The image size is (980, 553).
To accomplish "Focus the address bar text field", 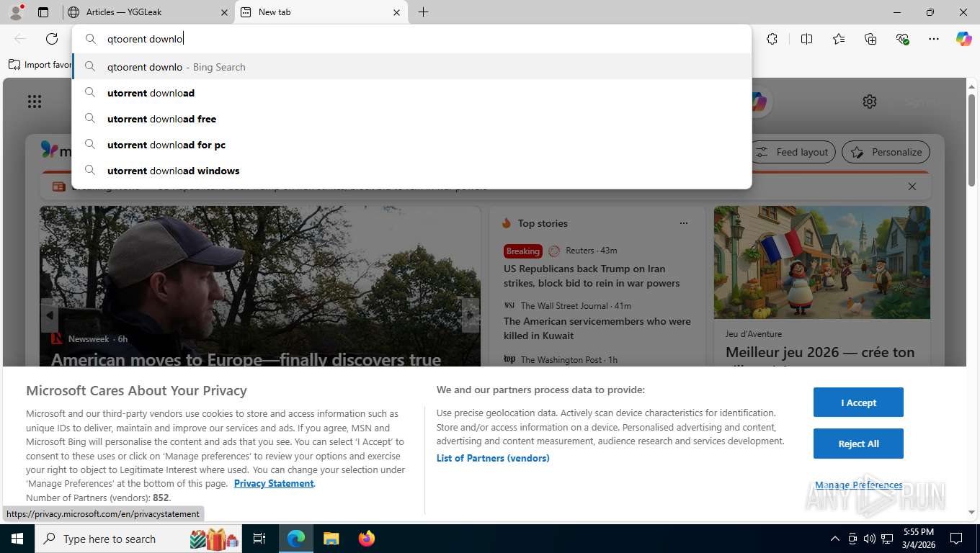I will (x=411, y=39).
